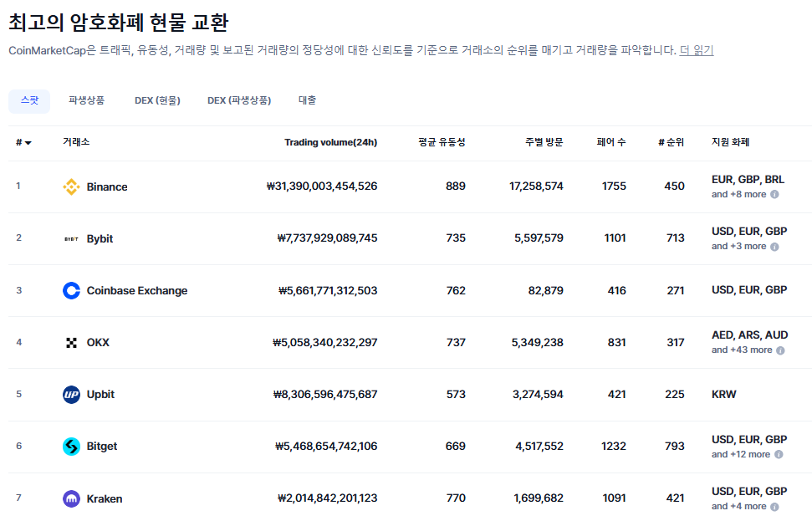The width and height of the screenshot is (812, 521).
Task: Click Coinbase weekly visits 82,879
Action: coord(546,290)
